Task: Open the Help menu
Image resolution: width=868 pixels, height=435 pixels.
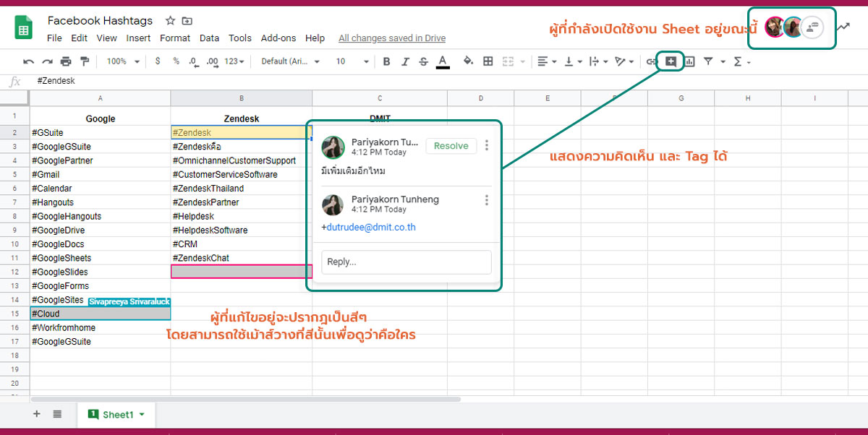Action: pos(315,38)
